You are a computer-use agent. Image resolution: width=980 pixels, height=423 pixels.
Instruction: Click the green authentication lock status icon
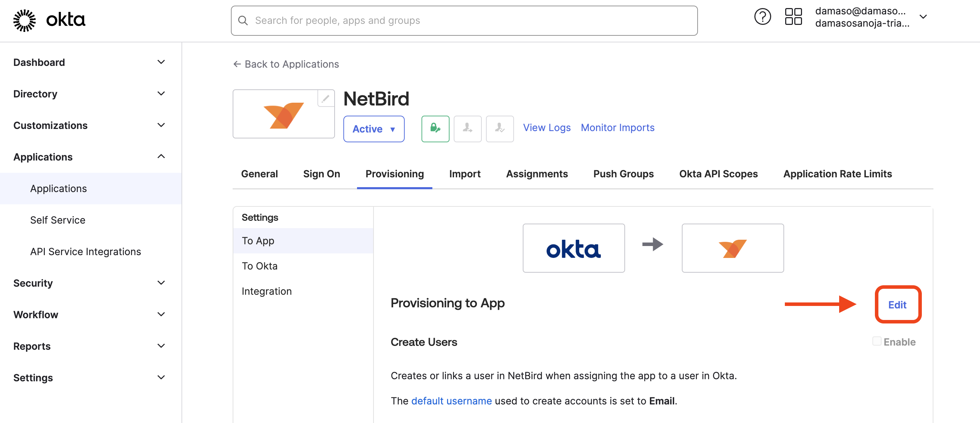click(x=435, y=129)
